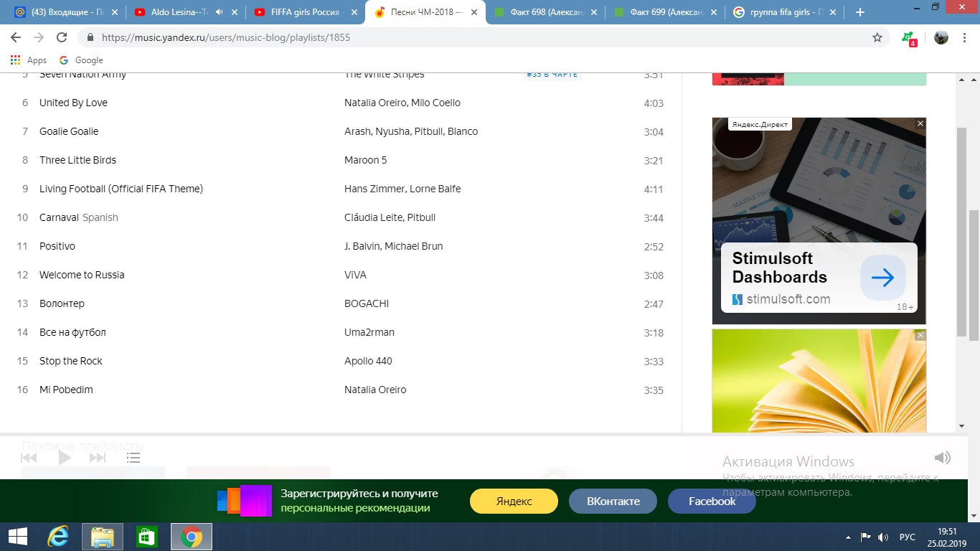Open artist Uma2rman
The height and width of the screenshot is (551, 980).
click(x=369, y=332)
